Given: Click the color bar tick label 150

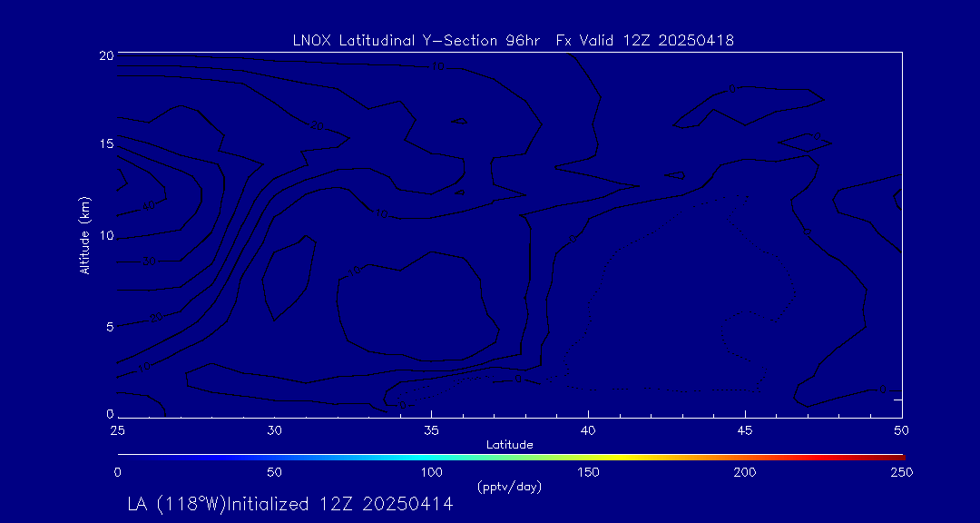Looking at the screenshot, I should tap(588, 472).
